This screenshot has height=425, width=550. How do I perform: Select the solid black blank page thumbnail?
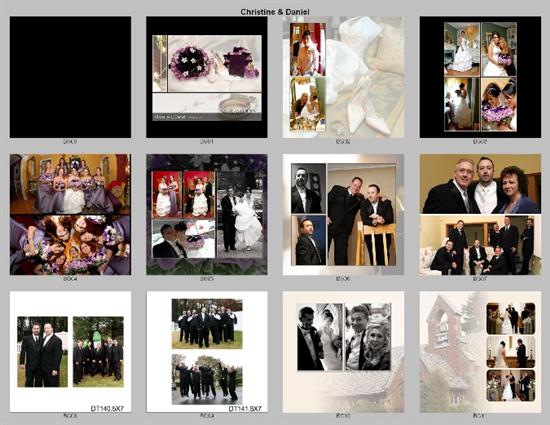pyautogui.click(x=70, y=77)
